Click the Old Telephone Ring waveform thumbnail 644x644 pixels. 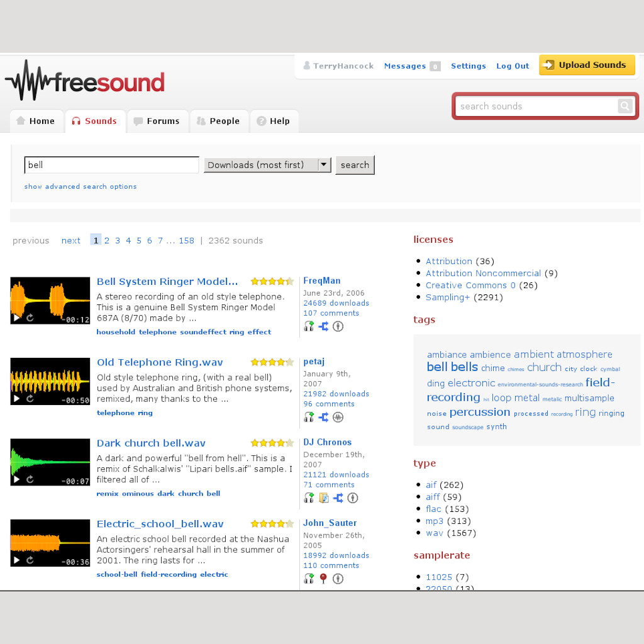[50, 377]
